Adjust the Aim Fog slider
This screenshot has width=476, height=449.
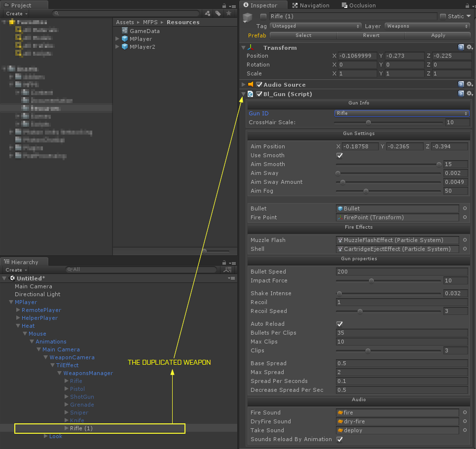[366, 191]
